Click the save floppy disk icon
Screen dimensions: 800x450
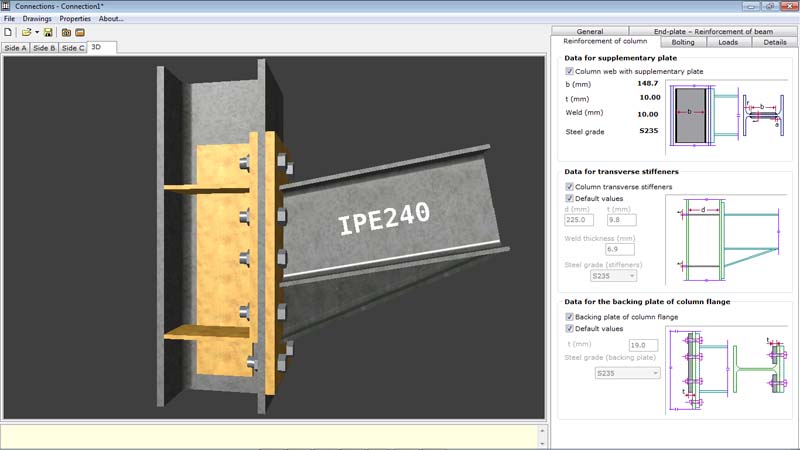[x=48, y=32]
